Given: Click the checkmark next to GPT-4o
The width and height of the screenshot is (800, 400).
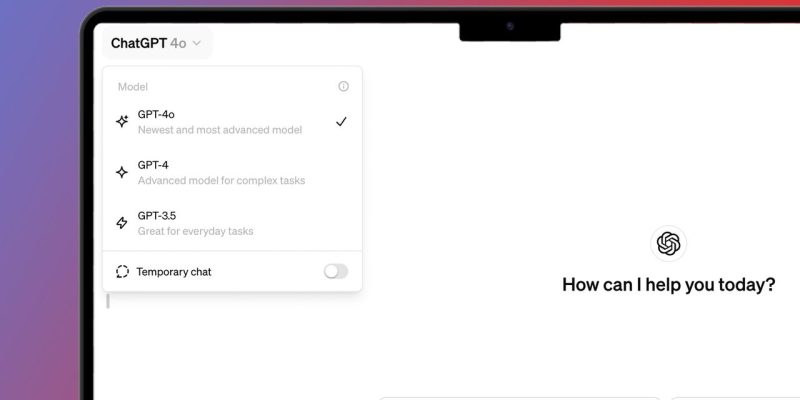Looking at the screenshot, I should [341, 121].
